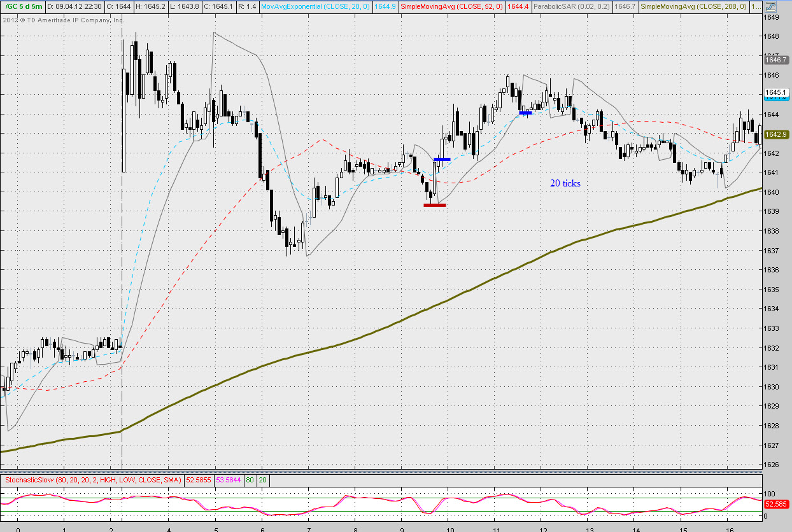Click the low value L: 1643.8
This screenshot has width=792, height=532.
(x=185, y=6)
